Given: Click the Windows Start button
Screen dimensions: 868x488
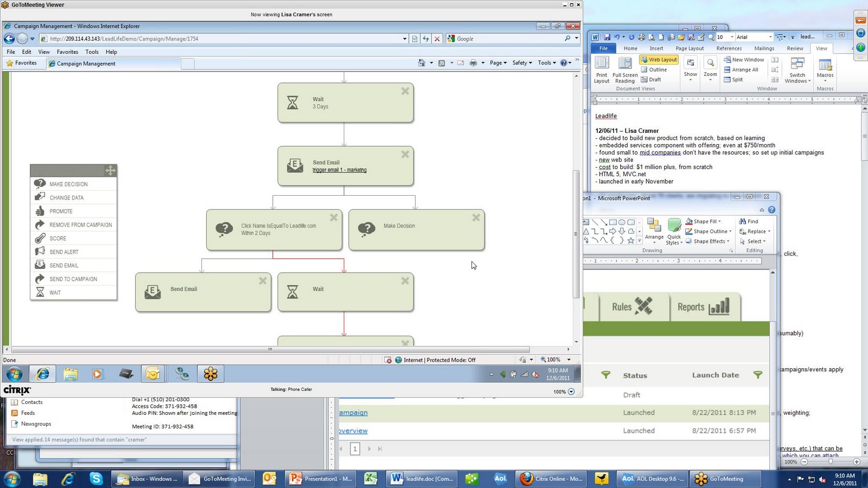Looking at the screenshot, I should tap(12, 479).
